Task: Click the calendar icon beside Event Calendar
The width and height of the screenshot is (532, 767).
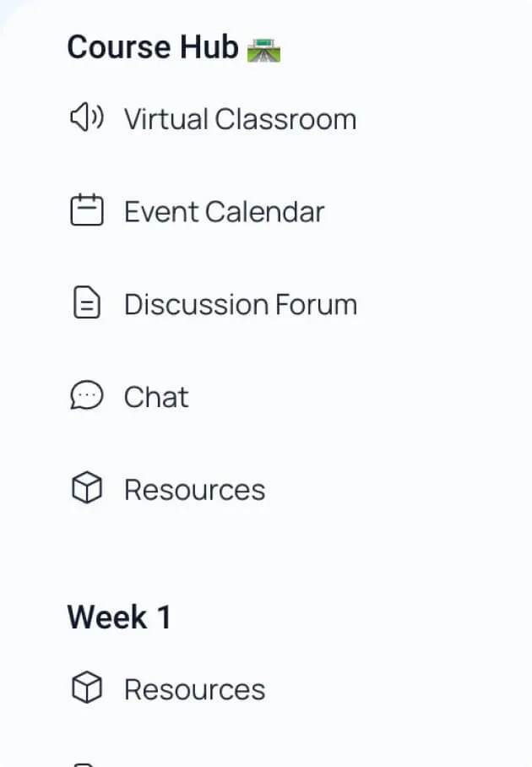Action: click(85, 211)
